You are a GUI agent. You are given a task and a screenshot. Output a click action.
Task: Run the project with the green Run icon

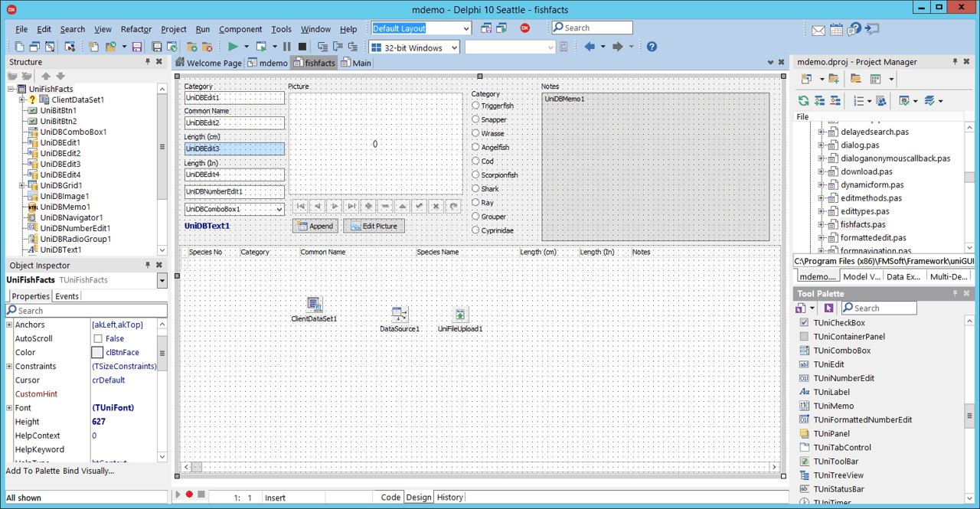234,46
